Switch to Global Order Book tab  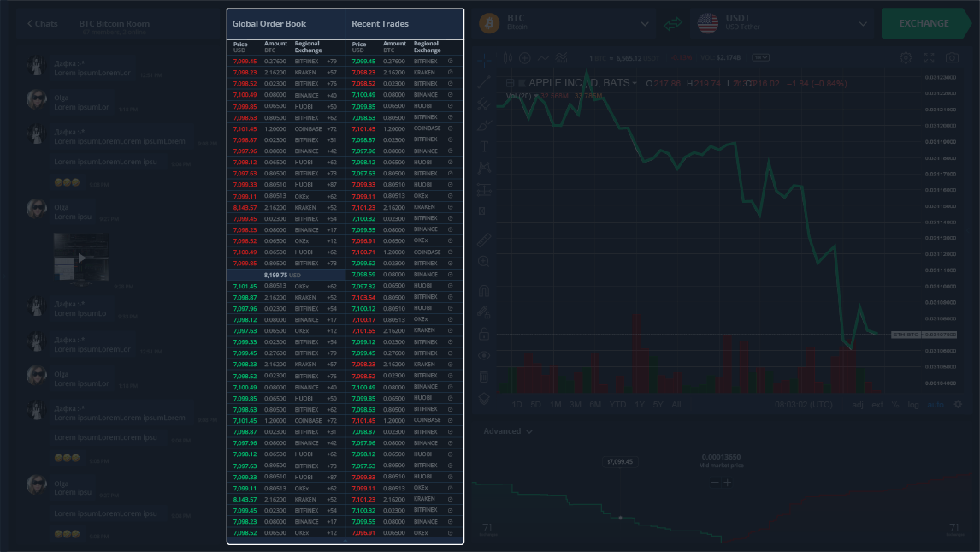pos(269,24)
